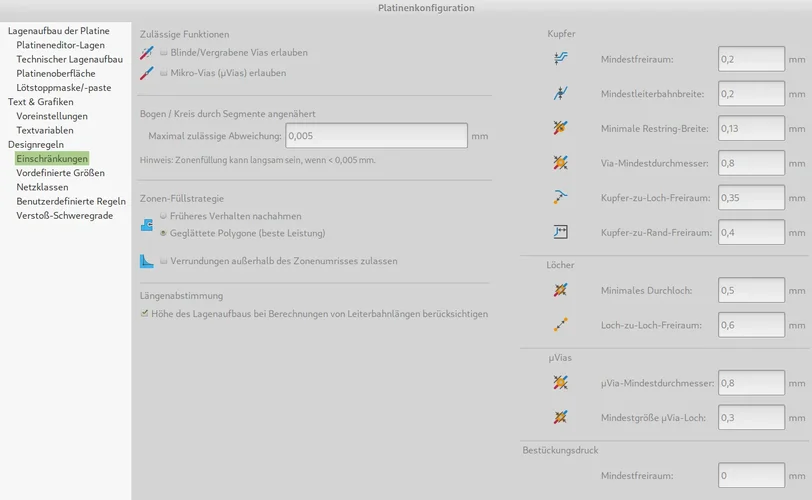812x500 pixels.
Task: Enable Mikro-Vias (µVias) erlauben checkbox
Action: pos(164,73)
